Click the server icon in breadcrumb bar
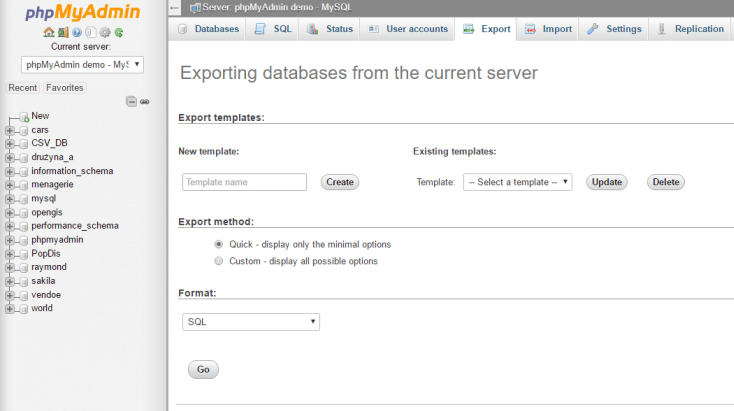Screen dimensions: 734x411 pos(195,7)
